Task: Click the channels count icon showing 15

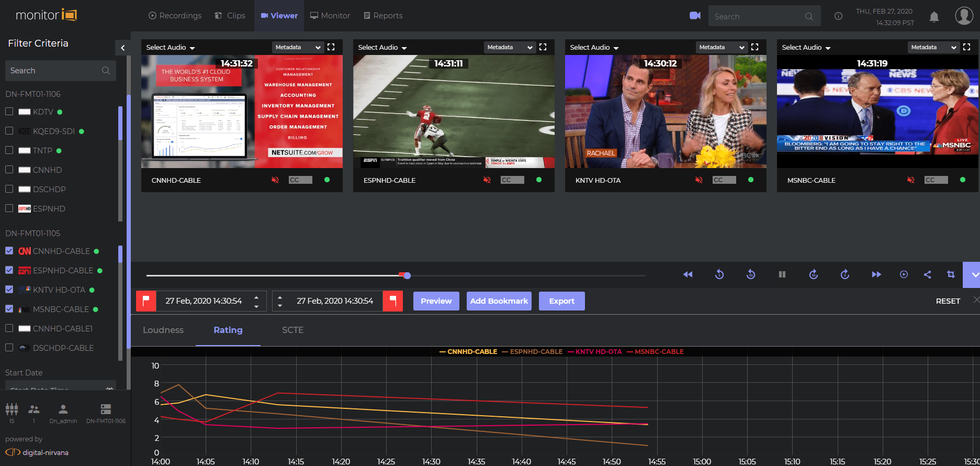Action: coord(12,409)
